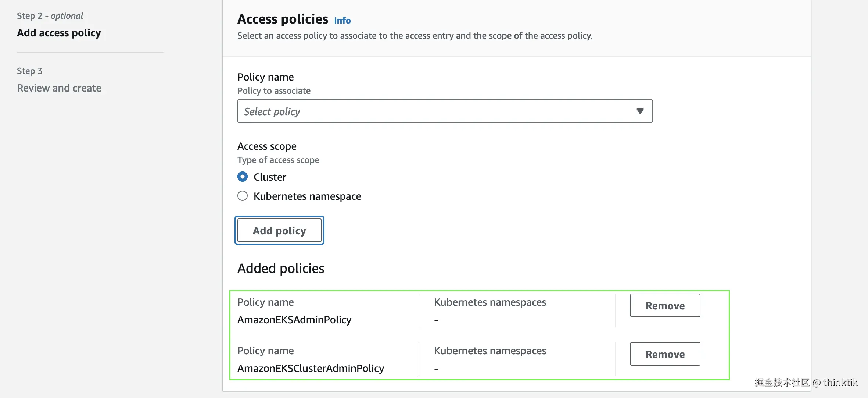The image size is (868, 398).
Task: Click the Type of access scope label
Action: point(278,160)
